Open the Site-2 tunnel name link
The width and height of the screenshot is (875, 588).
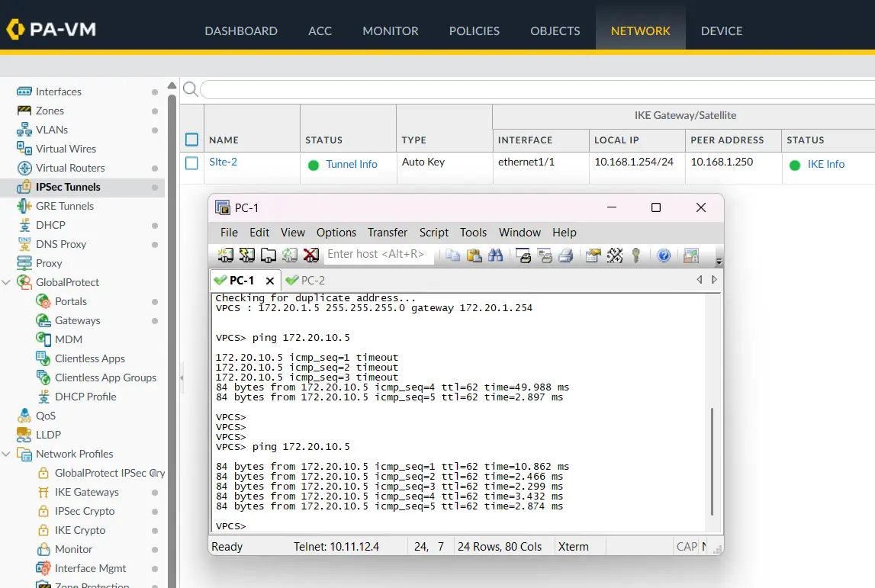(x=224, y=162)
